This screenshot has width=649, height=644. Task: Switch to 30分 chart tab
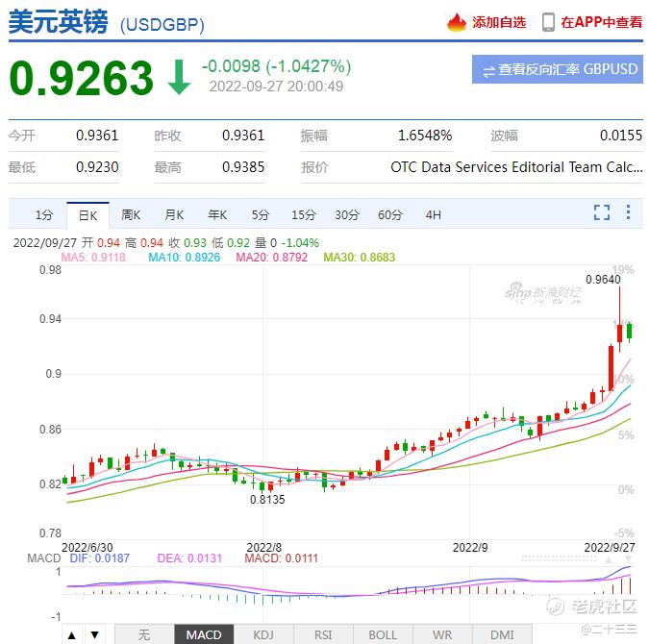click(347, 215)
